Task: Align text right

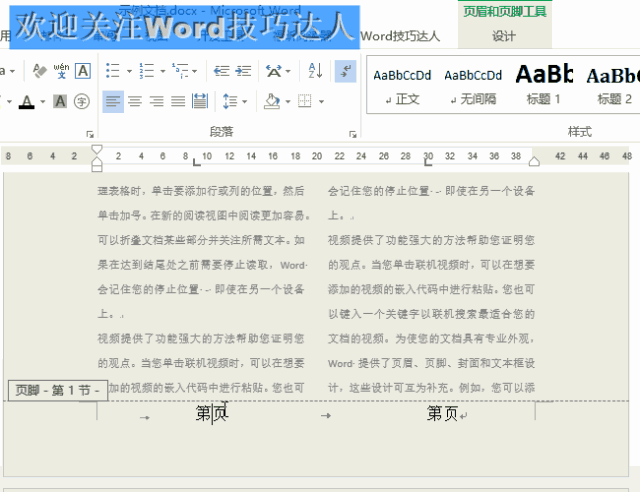Action: pos(156,101)
